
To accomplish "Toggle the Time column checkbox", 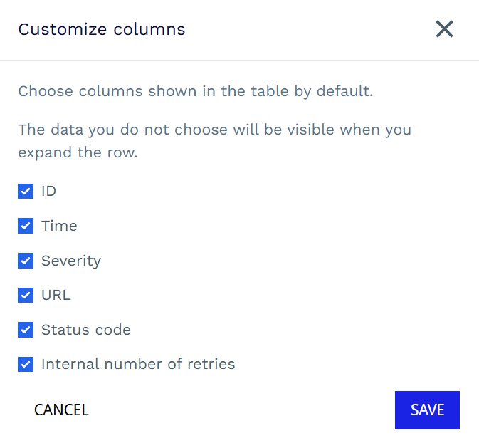I will [26, 226].
